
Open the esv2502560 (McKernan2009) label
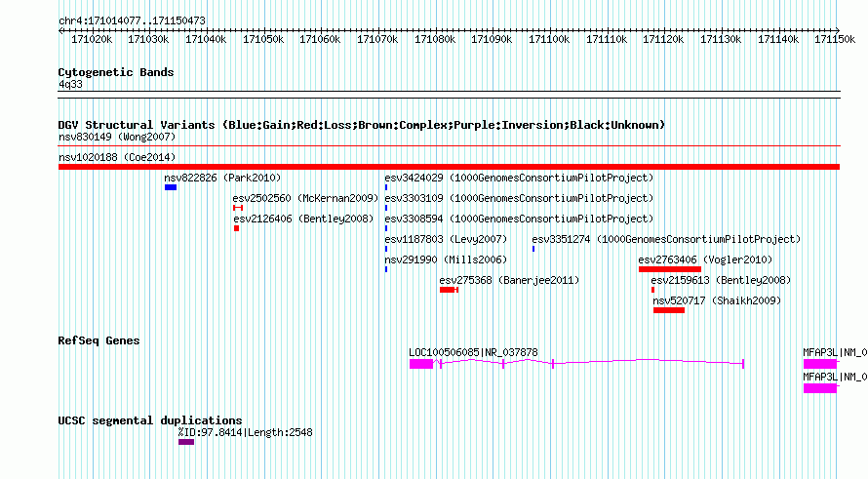(305, 198)
